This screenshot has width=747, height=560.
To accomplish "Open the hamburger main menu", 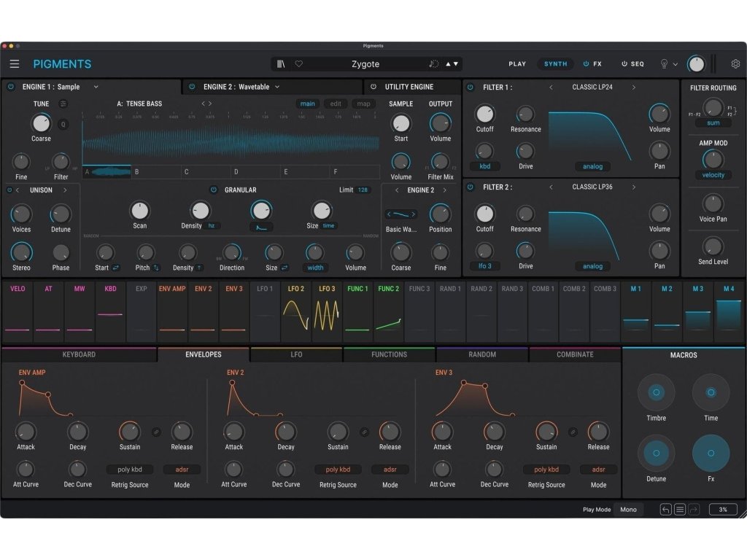I will coord(15,64).
